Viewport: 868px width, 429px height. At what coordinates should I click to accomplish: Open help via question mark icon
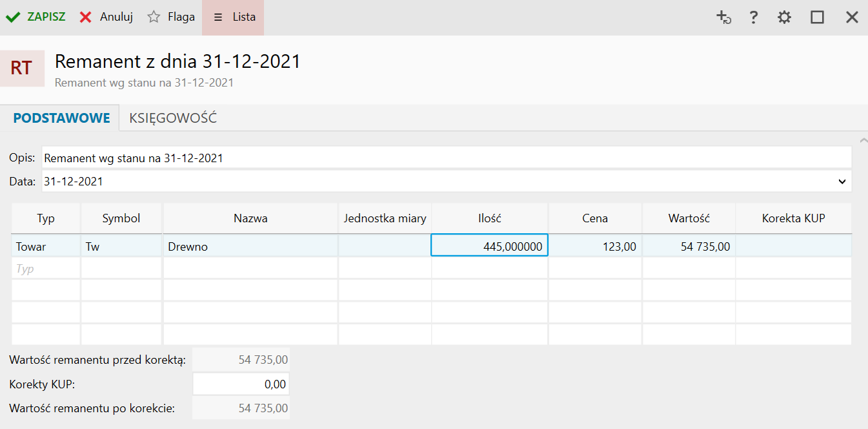(753, 17)
